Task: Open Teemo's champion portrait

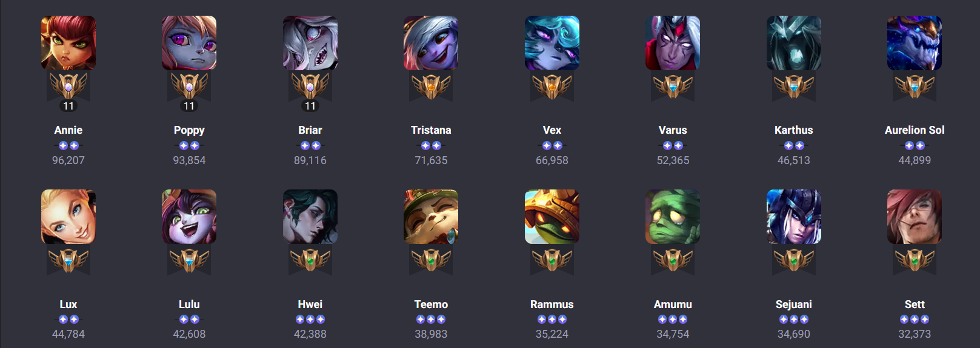Action: coord(431,217)
